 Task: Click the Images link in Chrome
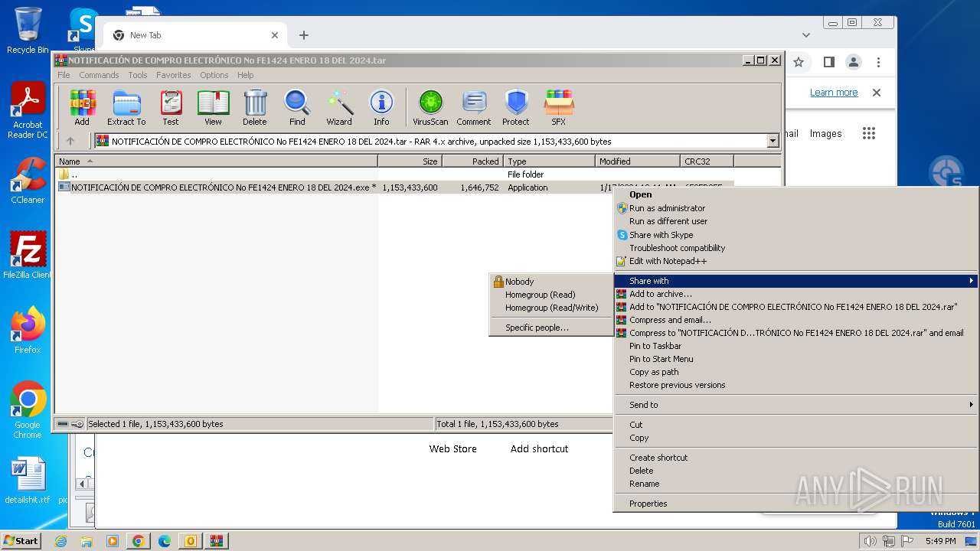tap(825, 133)
